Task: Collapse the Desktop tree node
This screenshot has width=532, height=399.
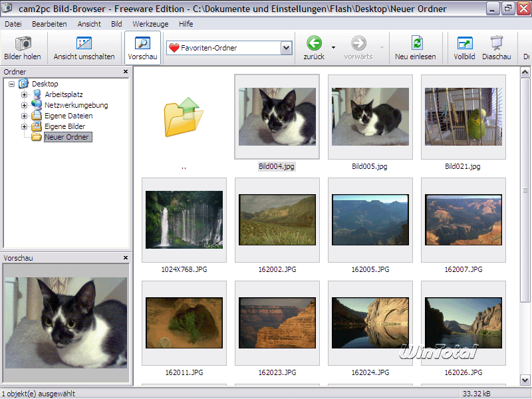Action: click(11, 84)
